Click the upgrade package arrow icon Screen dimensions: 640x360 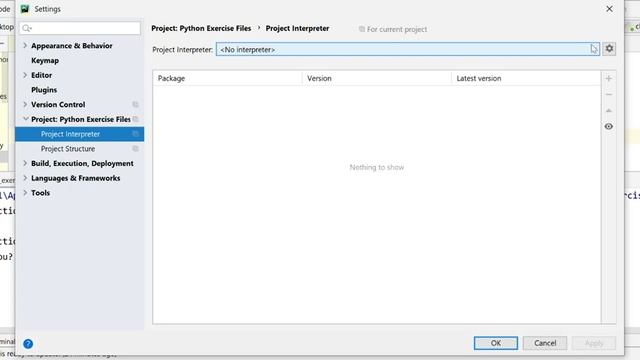point(609,111)
